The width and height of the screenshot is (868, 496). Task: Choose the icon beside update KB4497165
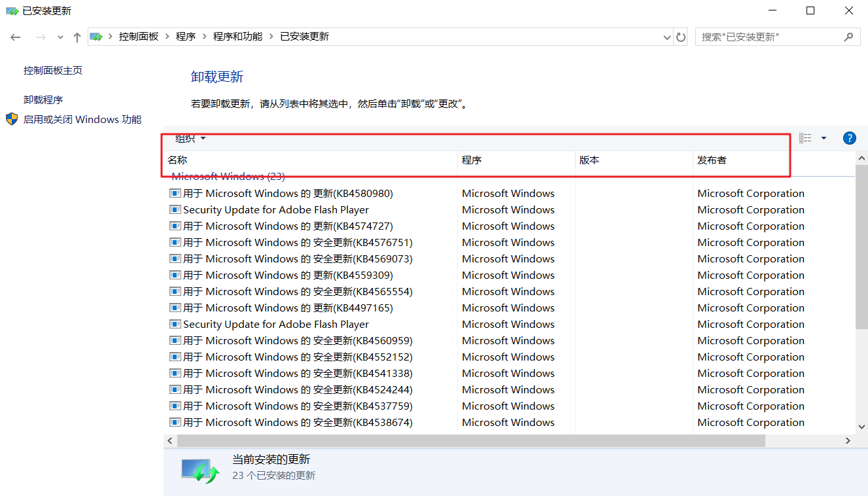[175, 308]
